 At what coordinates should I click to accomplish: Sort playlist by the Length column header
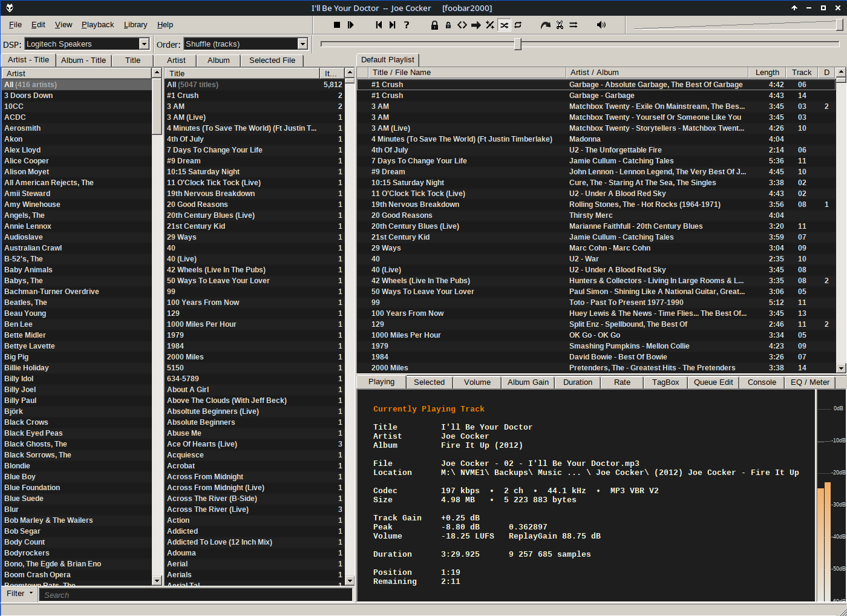tap(767, 73)
